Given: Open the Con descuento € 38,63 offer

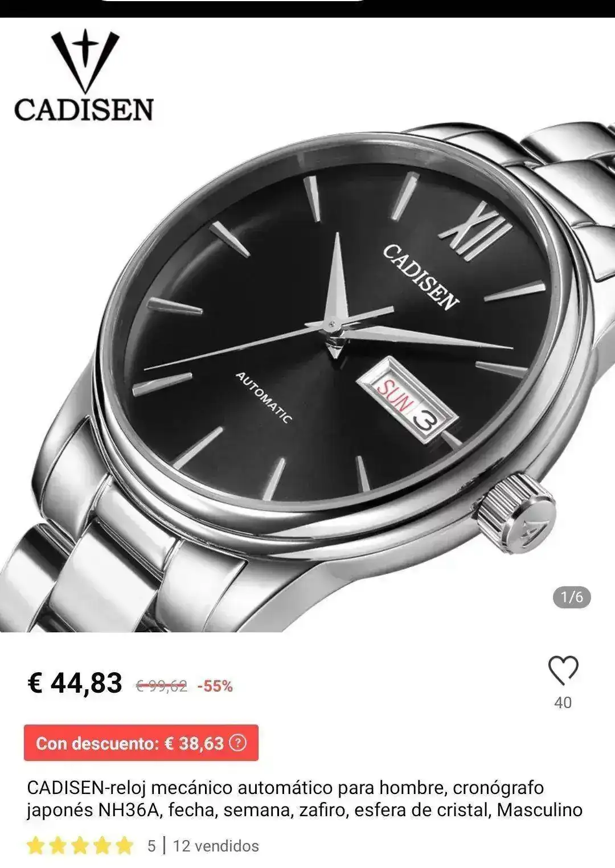Looking at the screenshot, I should [141, 743].
